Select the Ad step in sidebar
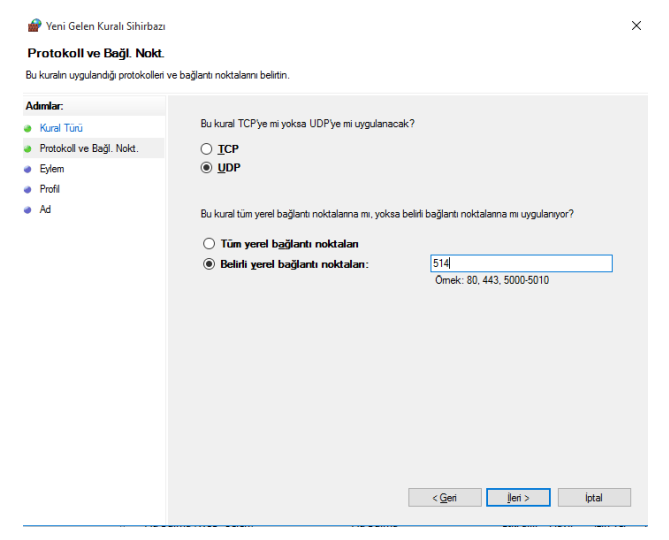The width and height of the screenshot is (669, 540). coord(45,209)
